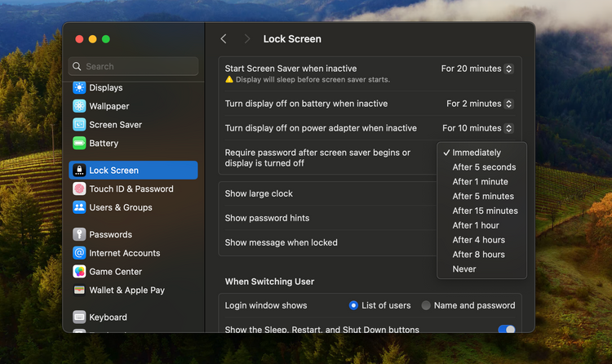Screen dimensions: 612x364
Task: Click the Lock Screen padlock icon
Action: pos(79,171)
